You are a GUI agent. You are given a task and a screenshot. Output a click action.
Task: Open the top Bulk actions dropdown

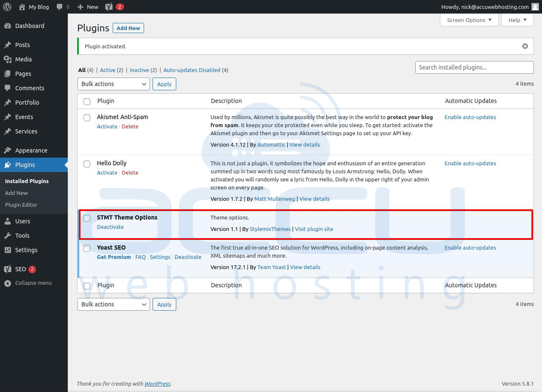(114, 84)
